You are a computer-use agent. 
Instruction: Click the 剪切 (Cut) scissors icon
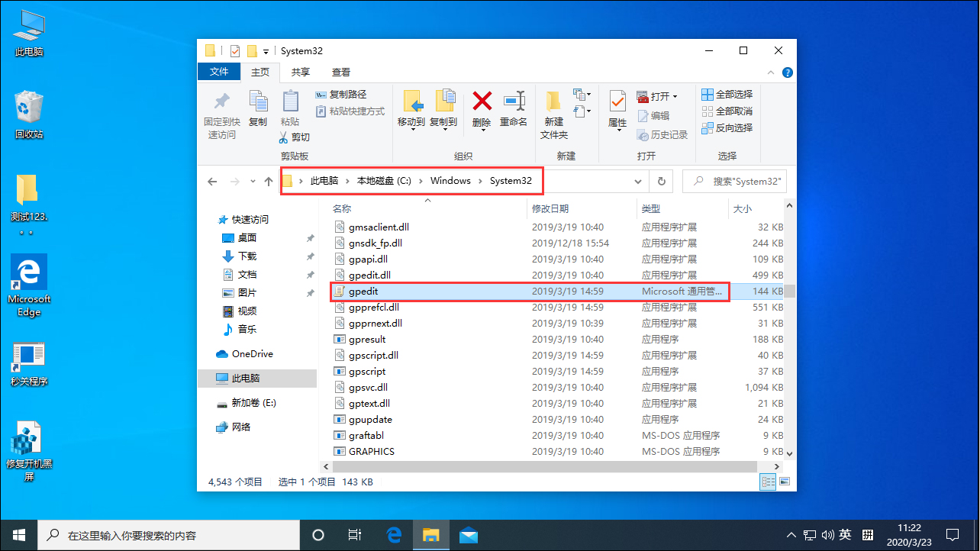(284, 137)
